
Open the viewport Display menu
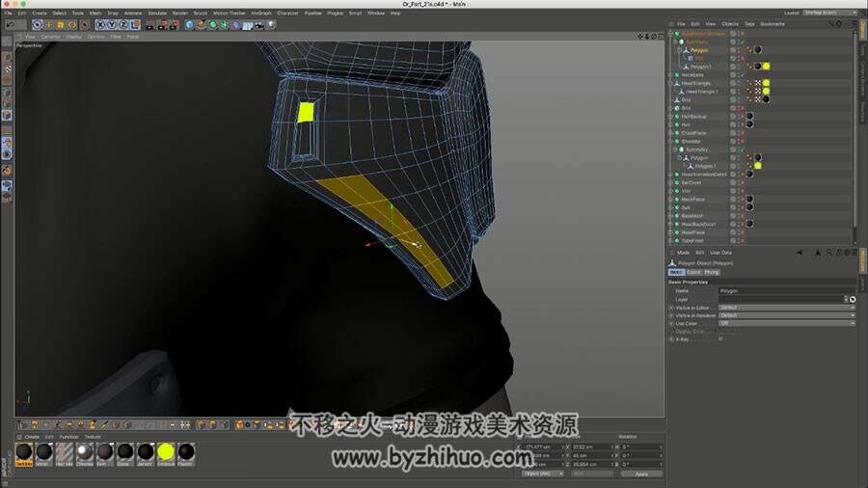coord(73,37)
